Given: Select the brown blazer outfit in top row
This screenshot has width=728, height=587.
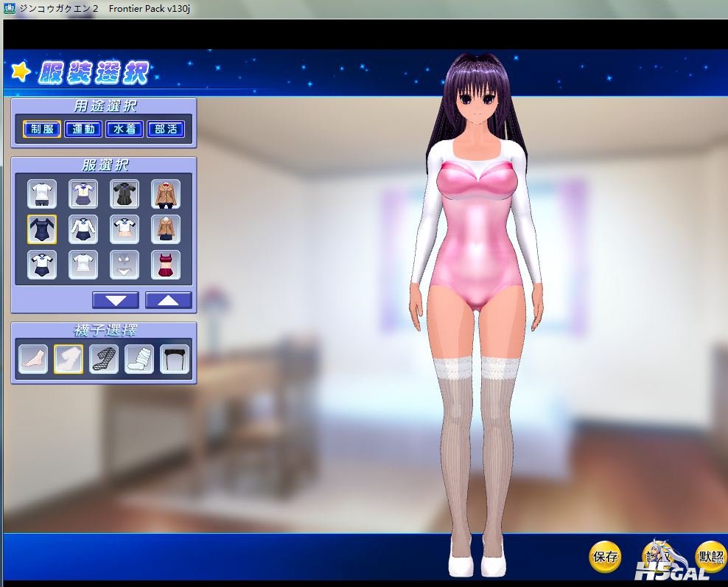Looking at the screenshot, I should [166, 194].
